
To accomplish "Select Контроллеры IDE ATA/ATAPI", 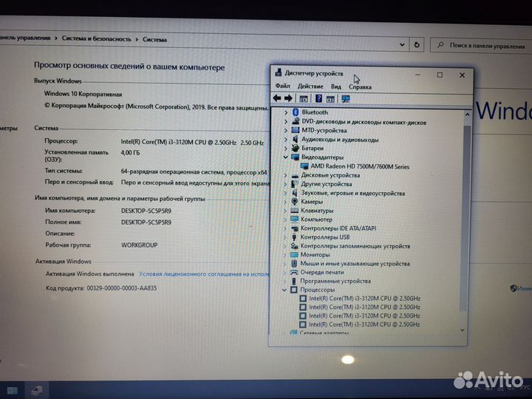I will (338, 228).
